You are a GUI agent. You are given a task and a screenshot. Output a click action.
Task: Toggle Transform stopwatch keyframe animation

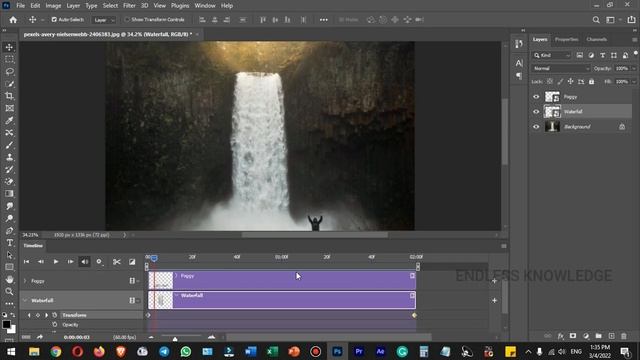point(54,315)
